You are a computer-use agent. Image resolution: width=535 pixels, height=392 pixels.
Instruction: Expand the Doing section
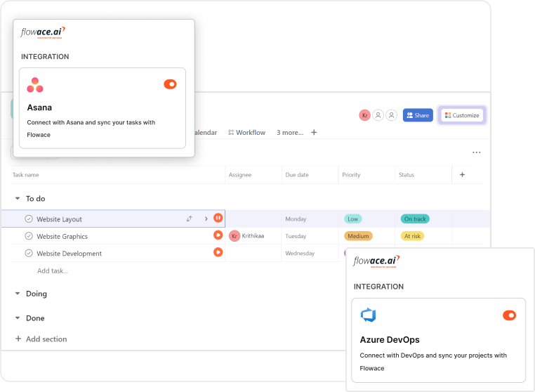tap(18, 294)
